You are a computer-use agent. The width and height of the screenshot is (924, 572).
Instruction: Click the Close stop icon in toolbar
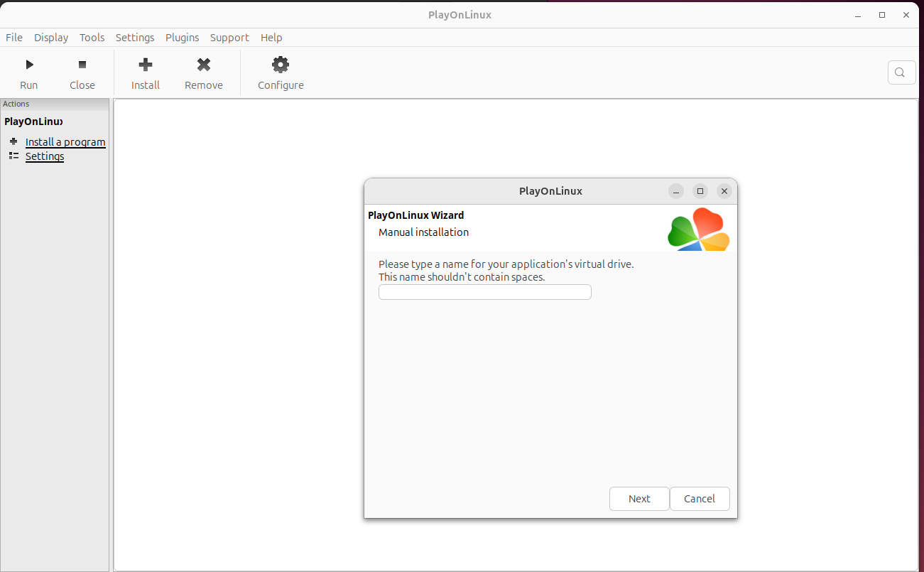point(82,65)
